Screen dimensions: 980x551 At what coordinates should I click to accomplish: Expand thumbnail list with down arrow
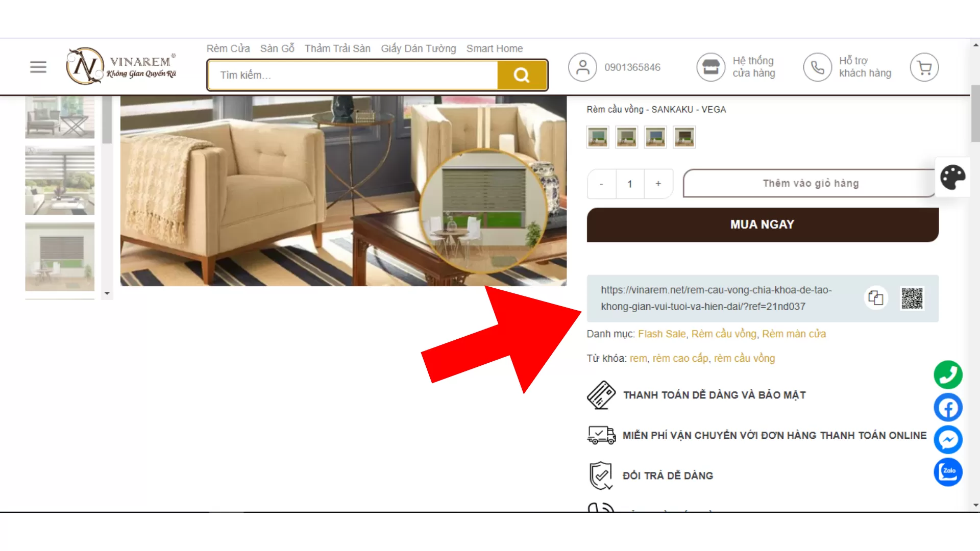[x=107, y=293]
